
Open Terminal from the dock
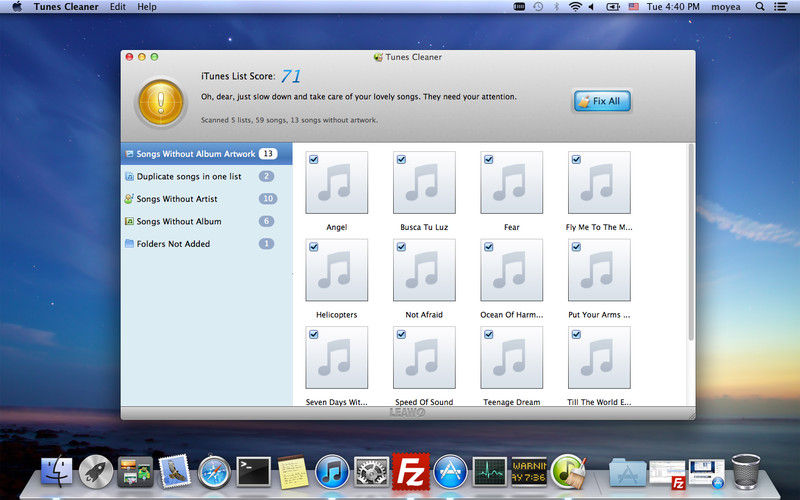[x=254, y=472]
